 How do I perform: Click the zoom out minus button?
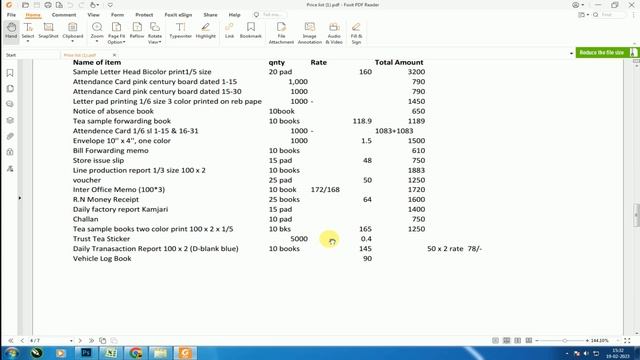click(538, 340)
